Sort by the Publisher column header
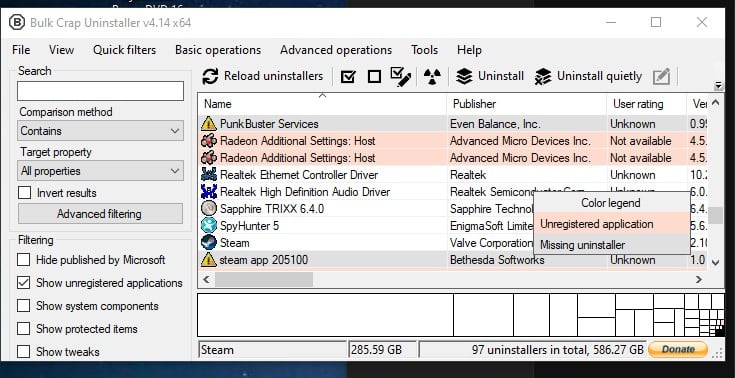 526,104
